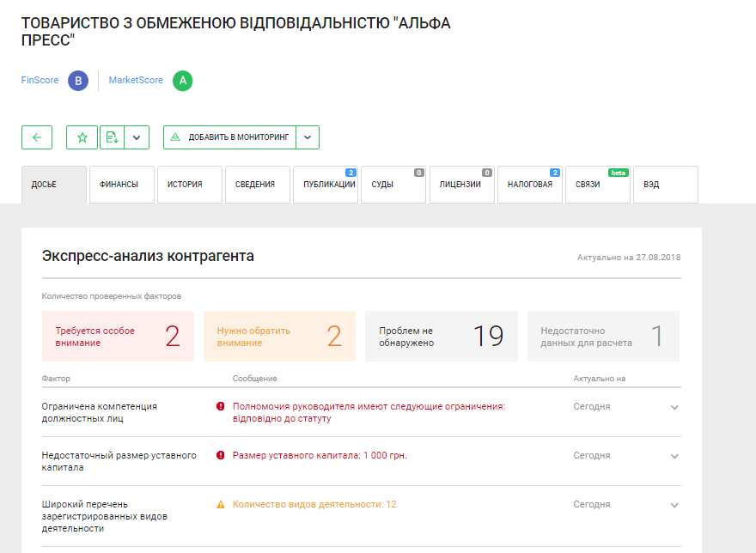
Task: Open the История tab
Action: pos(190,185)
